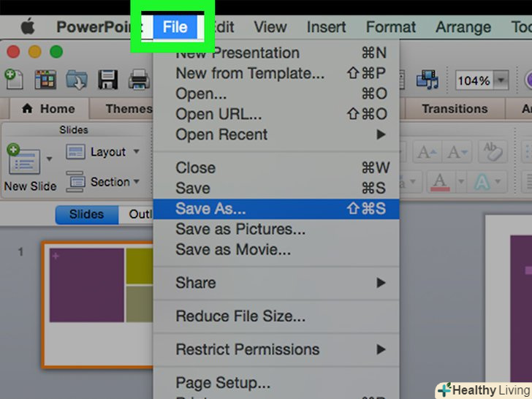Select Reduce File Size menu item

(x=240, y=316)
